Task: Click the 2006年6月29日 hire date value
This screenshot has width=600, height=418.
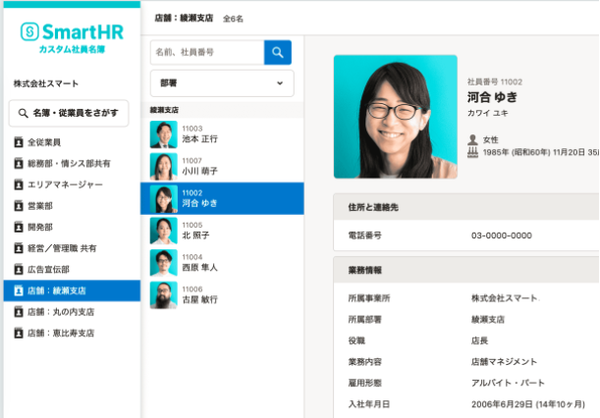Action: click(x=528, y=404)
